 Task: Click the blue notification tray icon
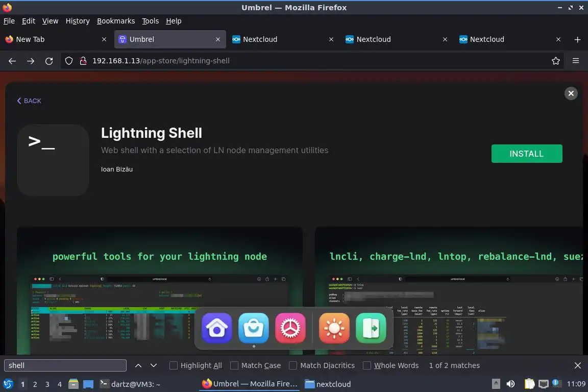(557, 383)
